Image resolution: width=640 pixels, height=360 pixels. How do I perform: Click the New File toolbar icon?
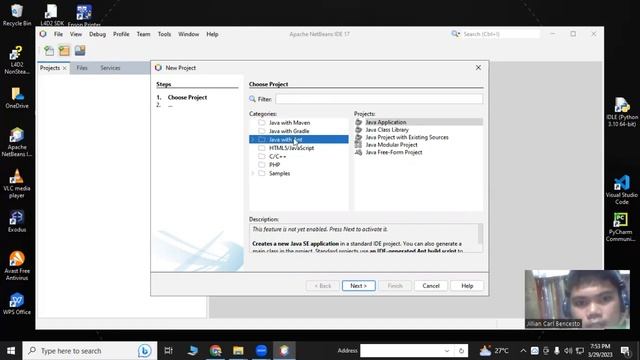(x=49, y=51)
